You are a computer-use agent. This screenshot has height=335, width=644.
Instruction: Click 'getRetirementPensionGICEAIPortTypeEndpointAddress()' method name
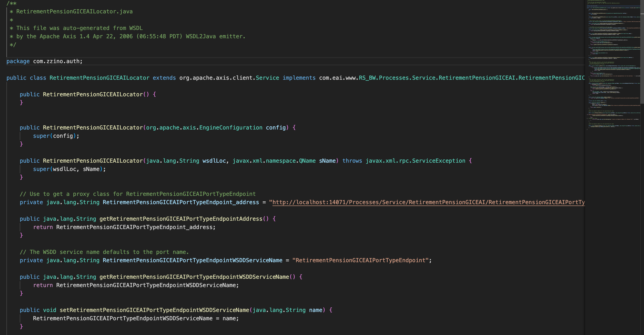[x=184, y=219]
